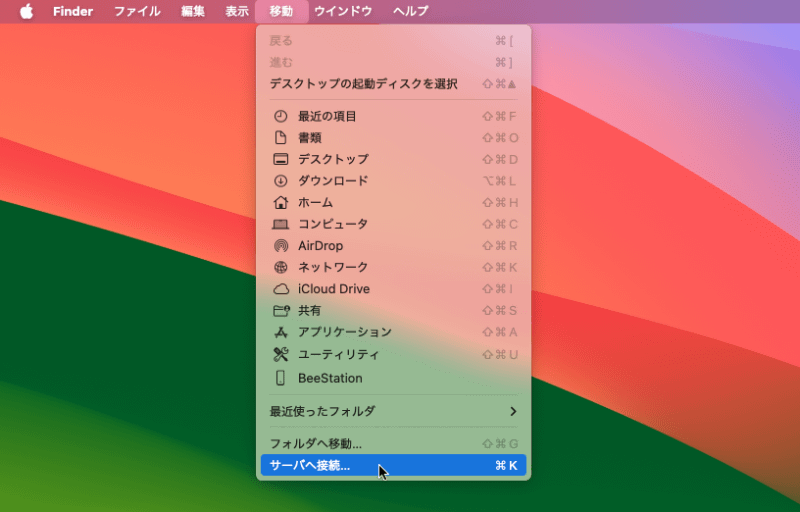Choose サーバへ接続...
This screenshot has width=800, height=512.
[393, 465]
